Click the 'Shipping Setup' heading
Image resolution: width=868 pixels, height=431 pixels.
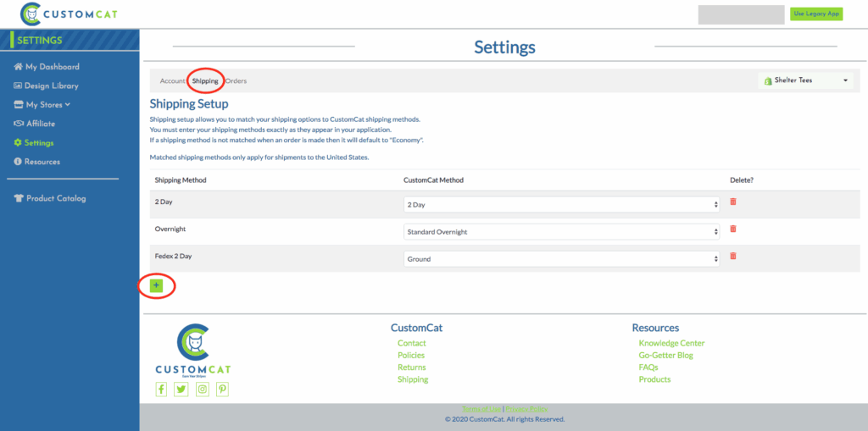[x=189, y=103]
